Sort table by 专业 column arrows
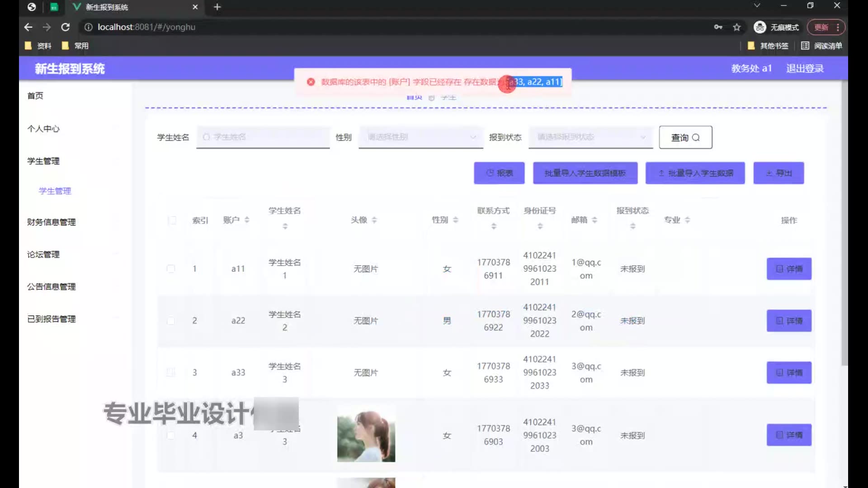The height and width of the screenshot is (488, 868). tap(687, 220)
